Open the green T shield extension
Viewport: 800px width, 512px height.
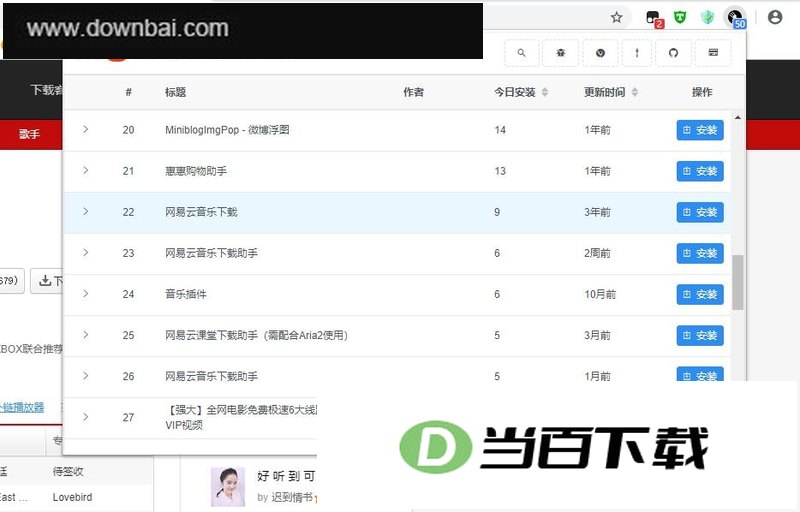tap(680, 17)
